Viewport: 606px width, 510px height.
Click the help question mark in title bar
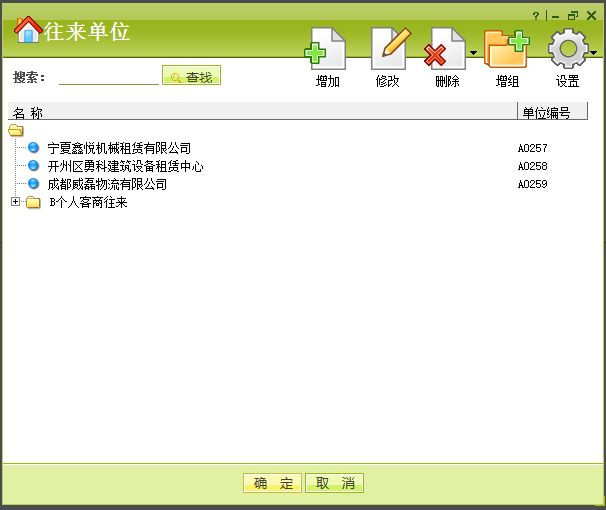pyautogui.click(x=536, y=16)
